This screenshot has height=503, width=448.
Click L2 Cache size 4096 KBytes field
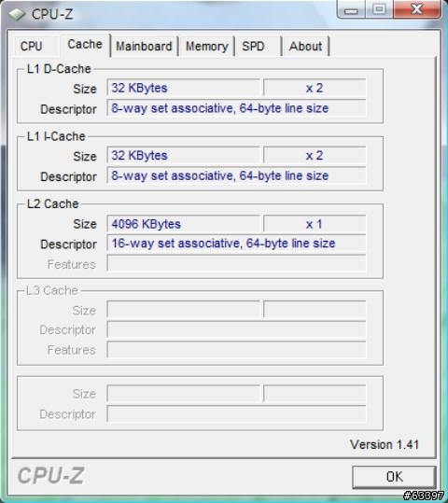coord(183,224)
